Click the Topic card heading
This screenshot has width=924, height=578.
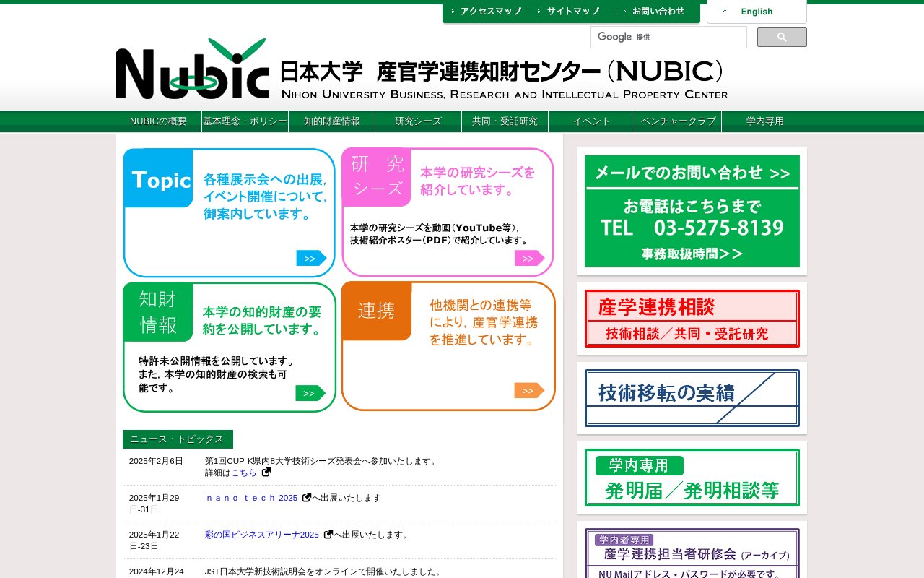coord(159,179)
